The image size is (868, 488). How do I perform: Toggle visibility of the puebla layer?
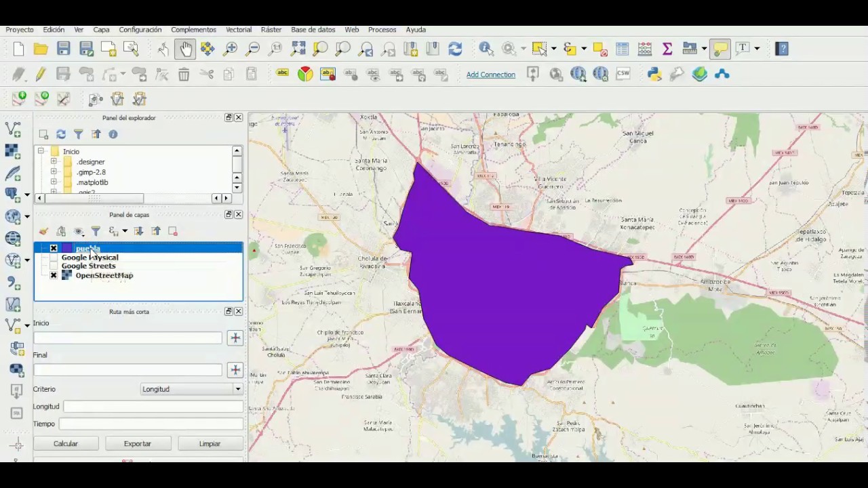click(54, 248)
